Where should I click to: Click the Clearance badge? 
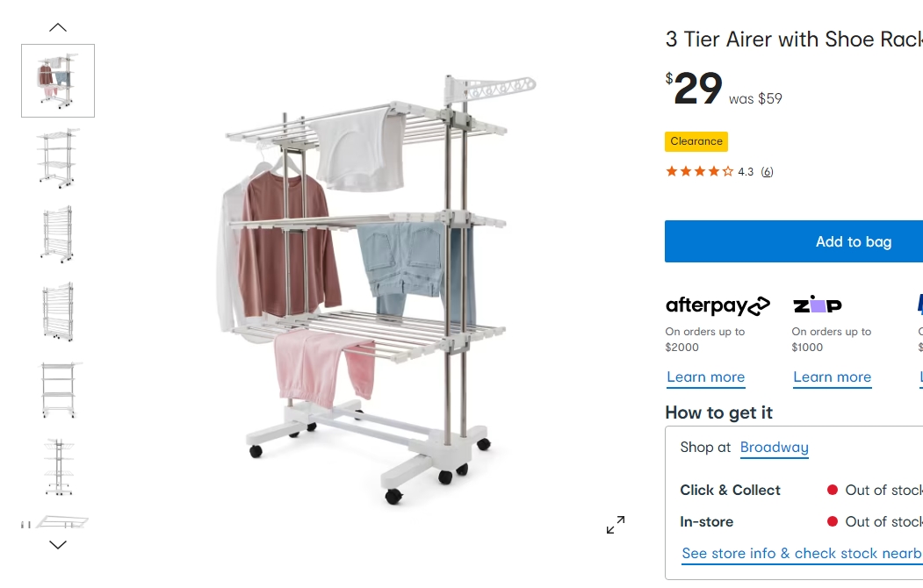(x=696, y=141)
